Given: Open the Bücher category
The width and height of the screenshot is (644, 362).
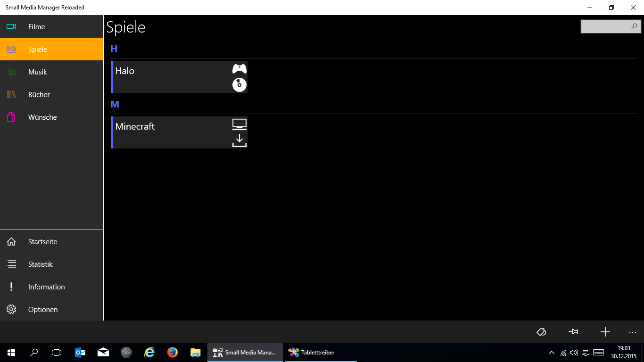Looking at the screenshot, I should tap(51, 94).
